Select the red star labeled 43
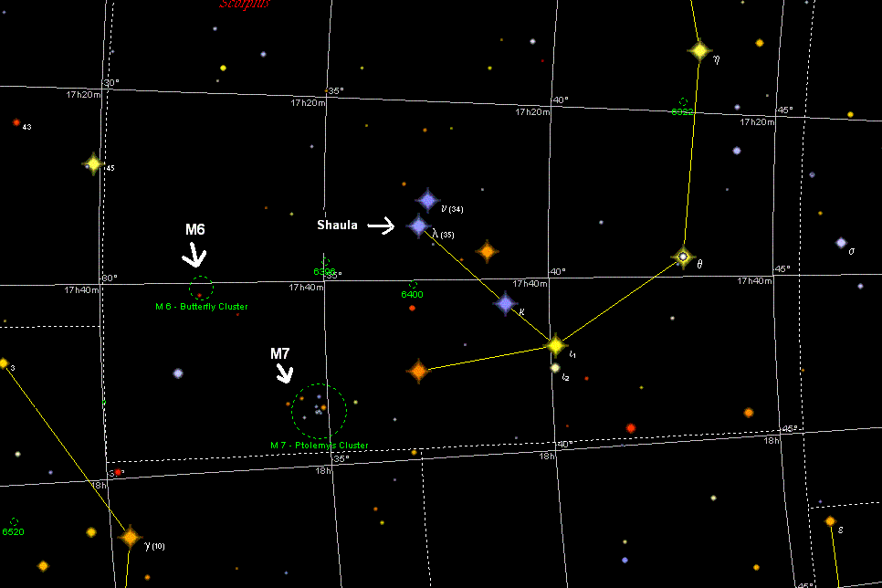The width and height of the screenshot is (882, 588). click(16, 122)
